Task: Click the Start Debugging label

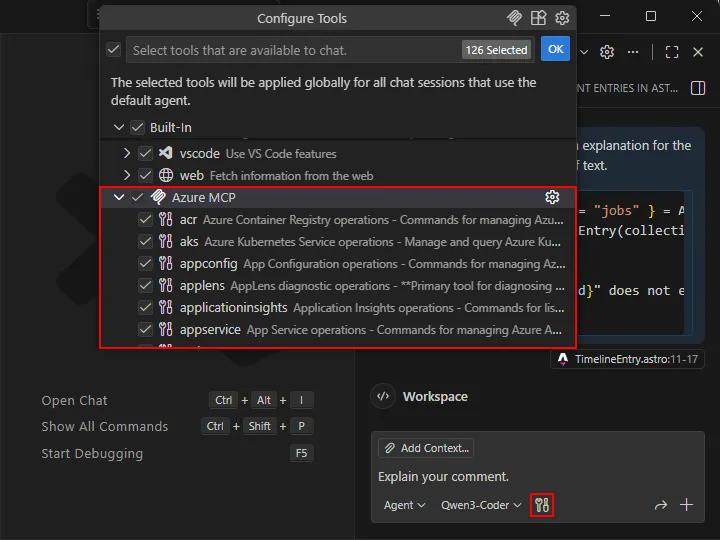Action: pyautogui.click(x=92, y=454)
